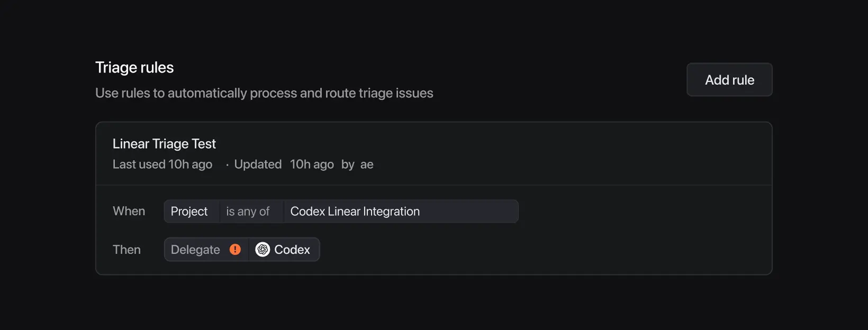Viewport: 868px width, 330px height.
Task: Click the Add rule button
Action: click(730, 80)
